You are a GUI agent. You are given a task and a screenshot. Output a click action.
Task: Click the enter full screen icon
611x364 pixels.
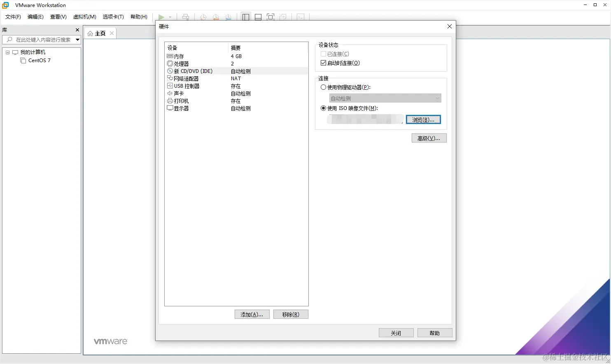[x=271, y=17]
